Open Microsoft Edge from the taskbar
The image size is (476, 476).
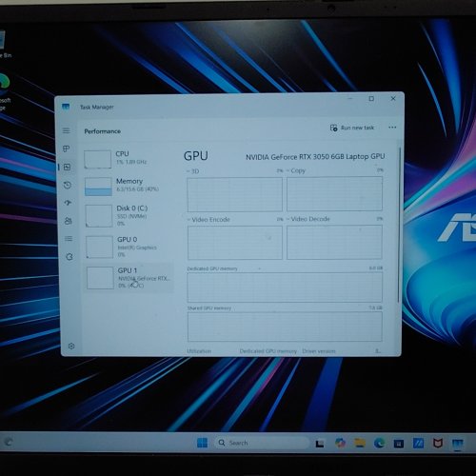[x=379, y=443]
